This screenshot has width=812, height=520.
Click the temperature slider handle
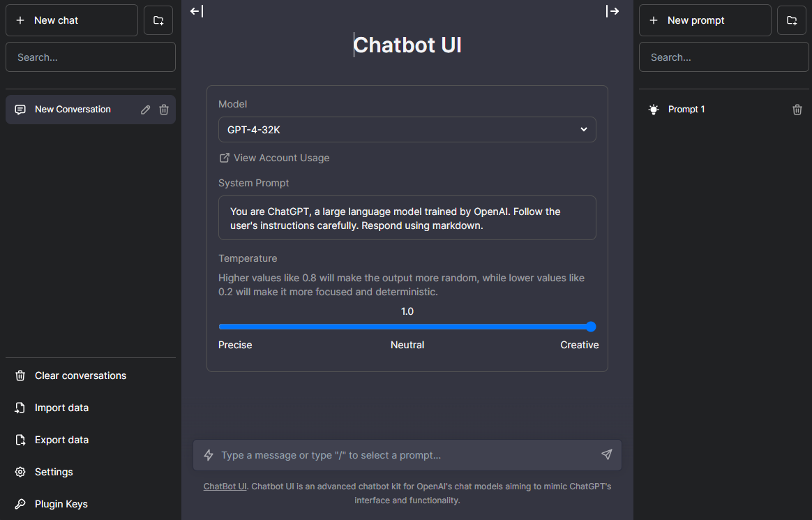[x=591, y=326]
